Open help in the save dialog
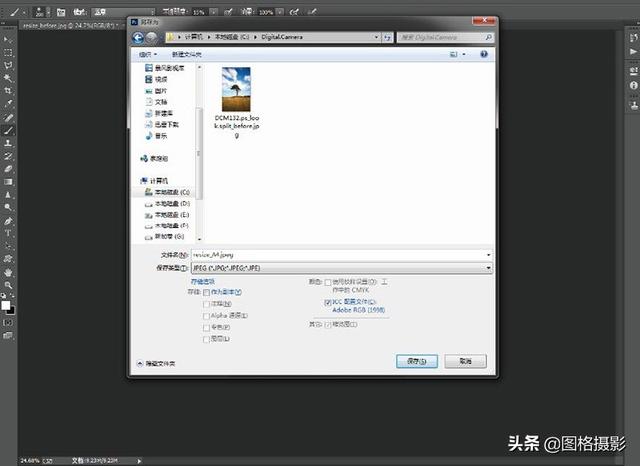Screen dimensions: 640x466 pyautogui.click(x=484, y=54)
